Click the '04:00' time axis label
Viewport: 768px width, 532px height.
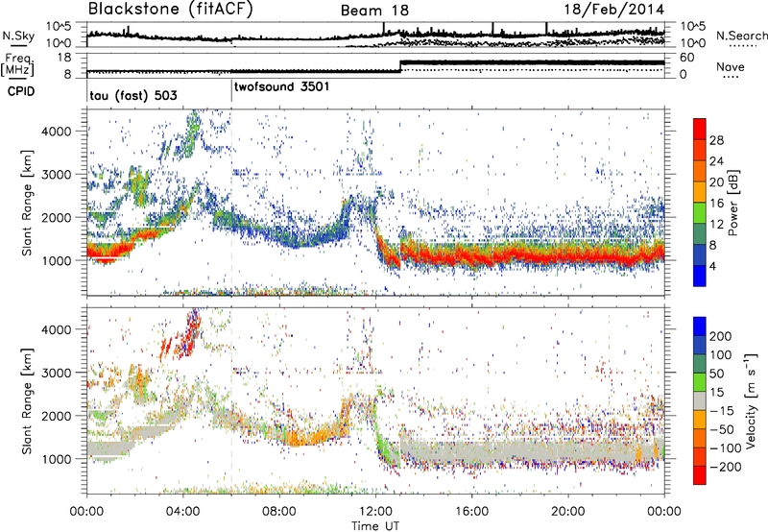(x=182, y=512)
